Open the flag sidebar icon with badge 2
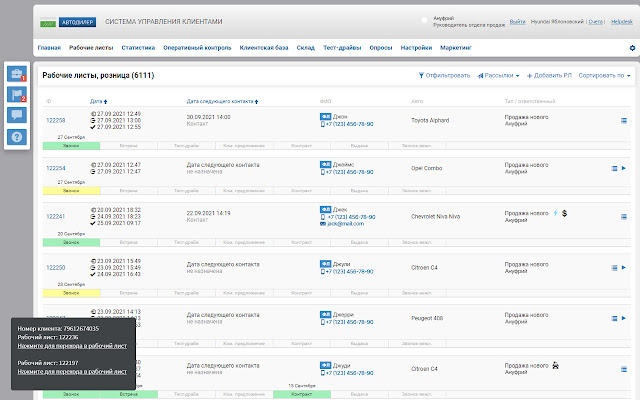This screenshot has width=640, height=400. pos(17,95)
